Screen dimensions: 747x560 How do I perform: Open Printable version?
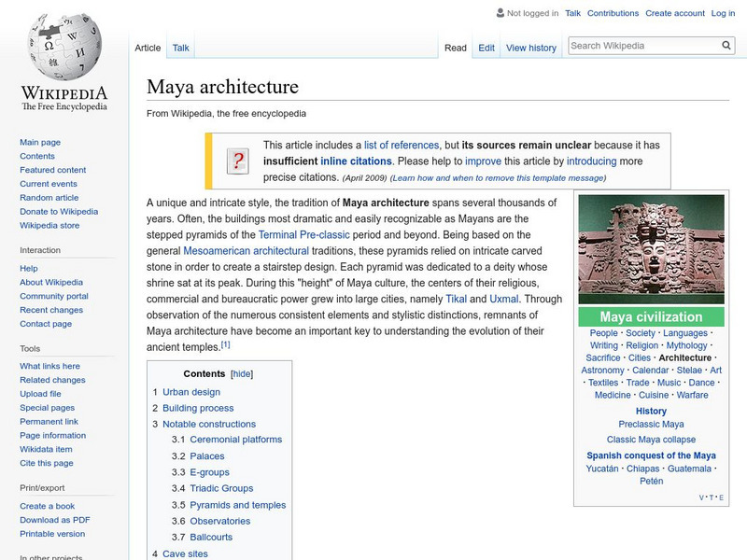52,533
